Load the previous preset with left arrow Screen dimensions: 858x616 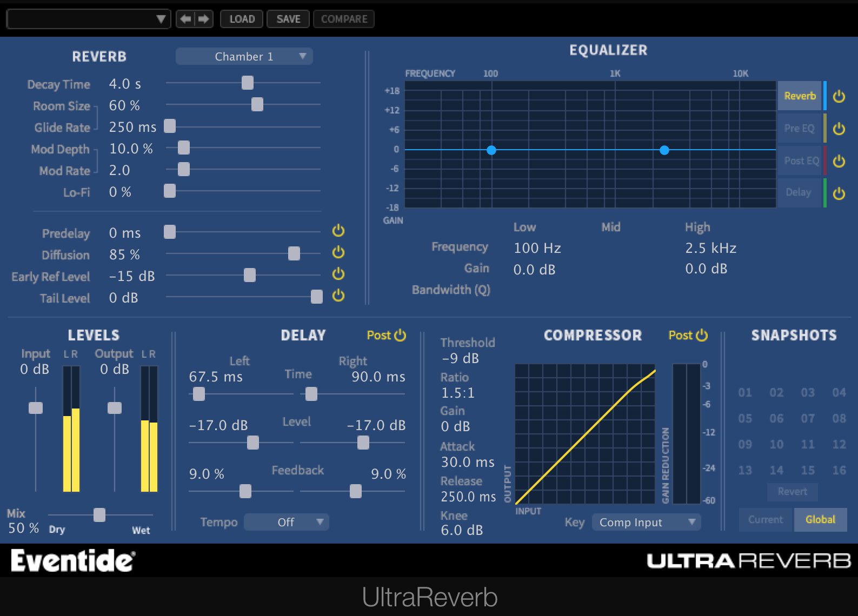(185, 19)
